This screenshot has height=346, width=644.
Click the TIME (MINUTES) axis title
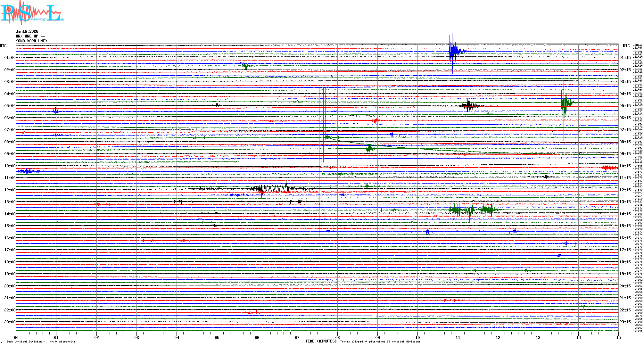(321, 341)
